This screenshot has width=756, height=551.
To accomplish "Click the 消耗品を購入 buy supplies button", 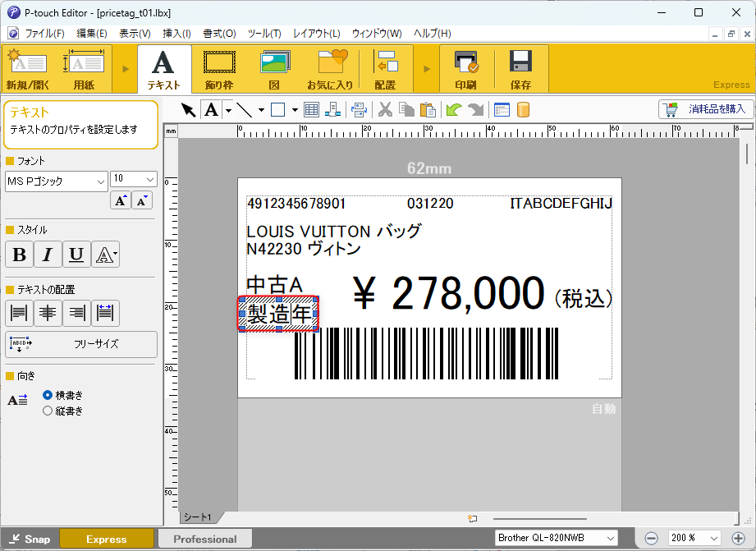I will point(705,109).
